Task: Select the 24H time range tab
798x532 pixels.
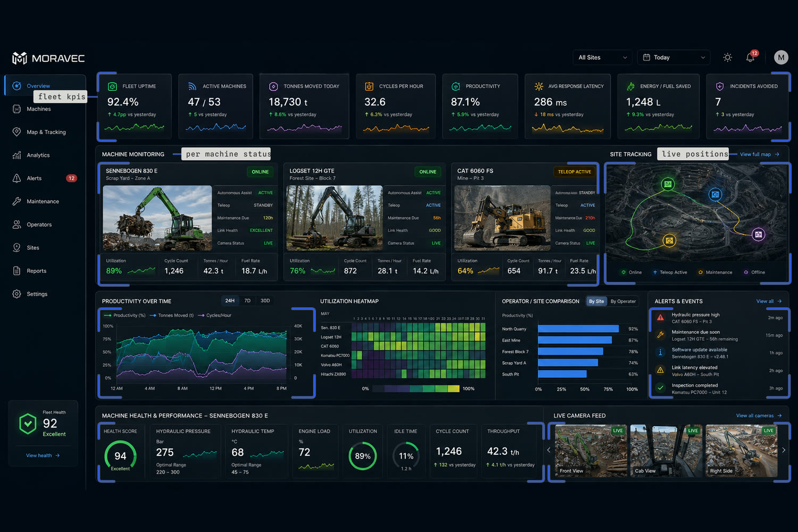Action: (230, 301)
